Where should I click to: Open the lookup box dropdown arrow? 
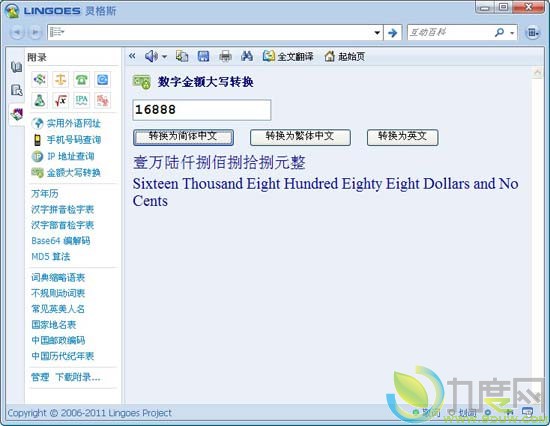click(377, 33)
